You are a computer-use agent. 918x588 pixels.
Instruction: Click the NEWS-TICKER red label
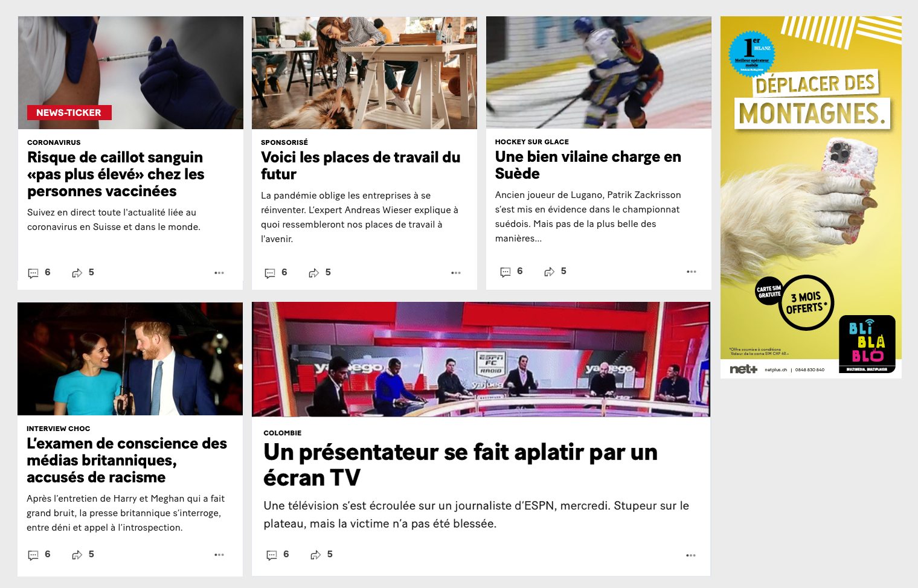click(69, 112)
